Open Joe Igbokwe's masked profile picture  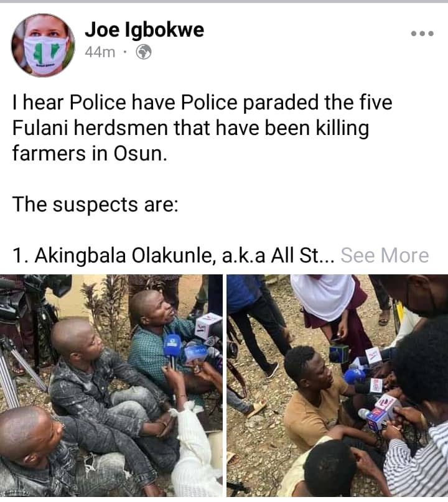coord(43,45)
